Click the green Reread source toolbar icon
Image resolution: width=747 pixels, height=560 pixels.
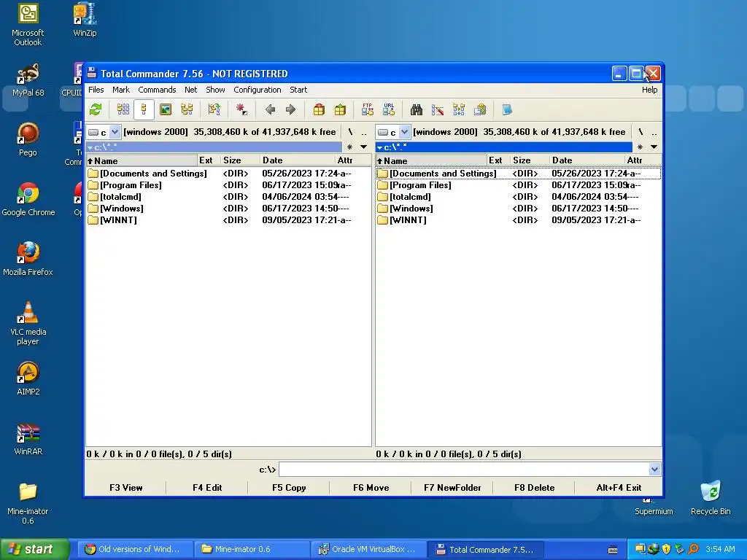[x=96, y=110]
